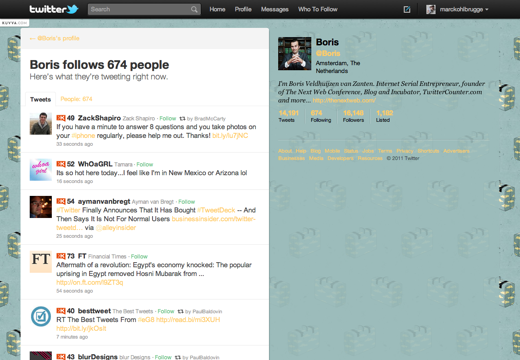This screenshot has width=520, height=360.
Task: Open the Blog footer link
Action: point(315,151)
